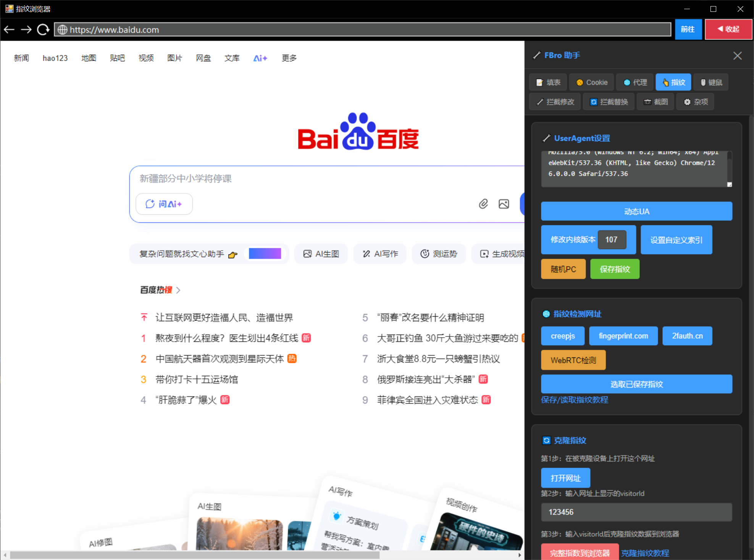Expand 百度热搜 with the chevron arrow

(178, 290)
